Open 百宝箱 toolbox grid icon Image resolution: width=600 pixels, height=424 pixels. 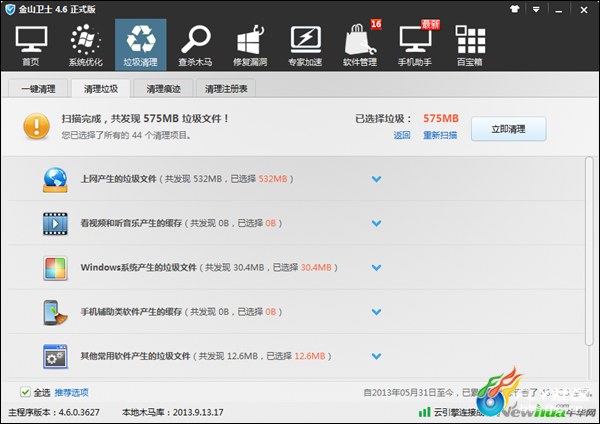click(470, 45)
